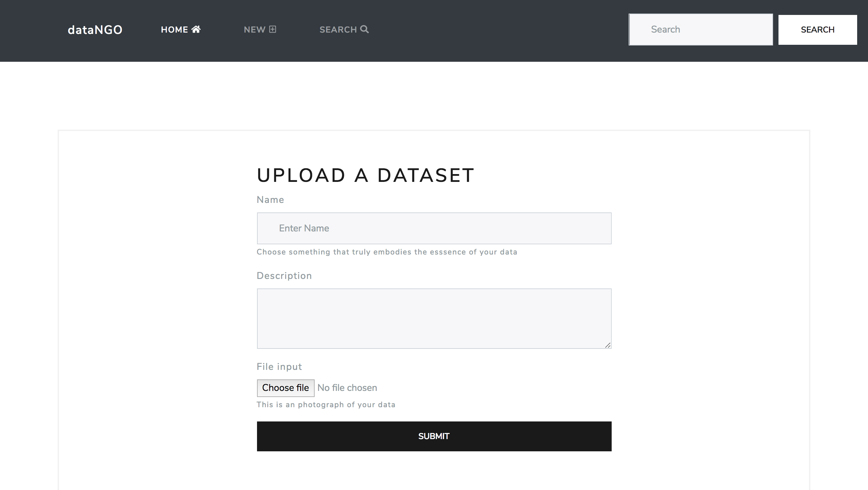The height and width of the screenshot is (490, 868).
Task: Focus the navbar Search text box
Action: pos(701,30)
